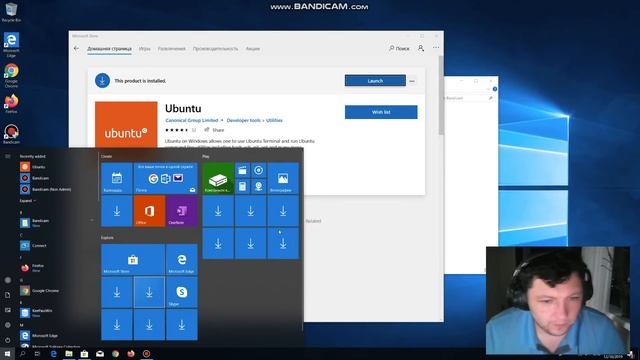640x360 pixels.
Task: Switch to the Развлечения tab
Action: click(171, 49)
